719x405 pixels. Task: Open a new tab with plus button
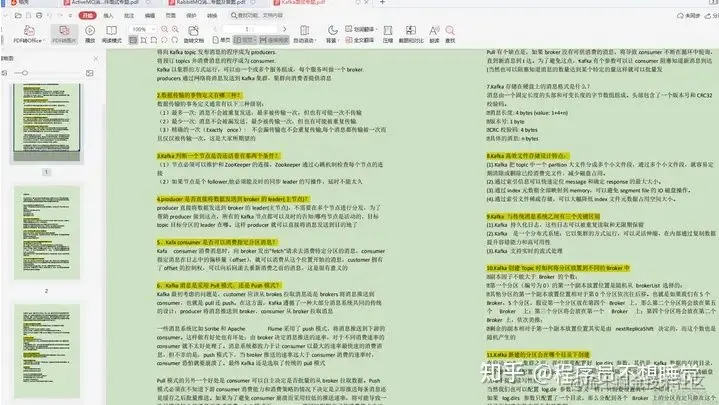[382, 2]
